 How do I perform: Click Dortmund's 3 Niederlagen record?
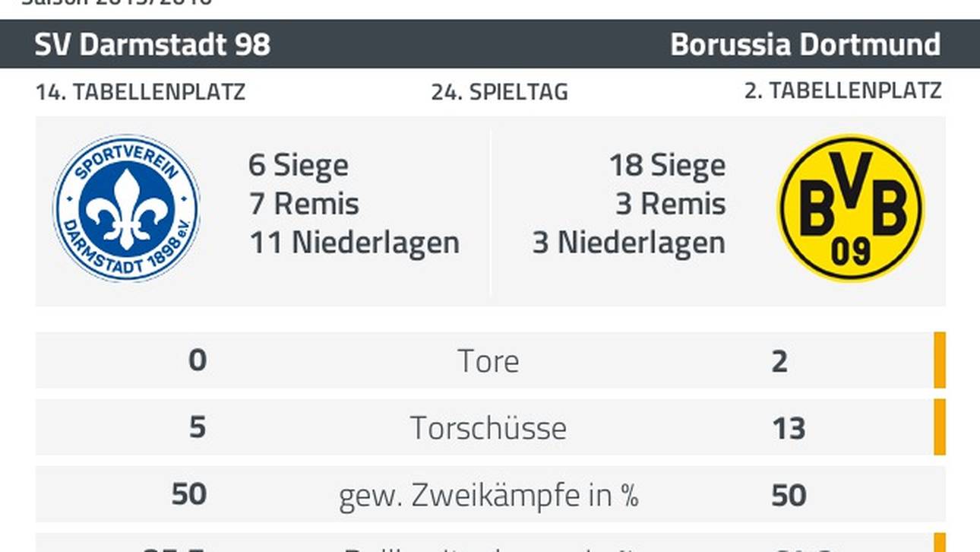(x=629, y=243)
